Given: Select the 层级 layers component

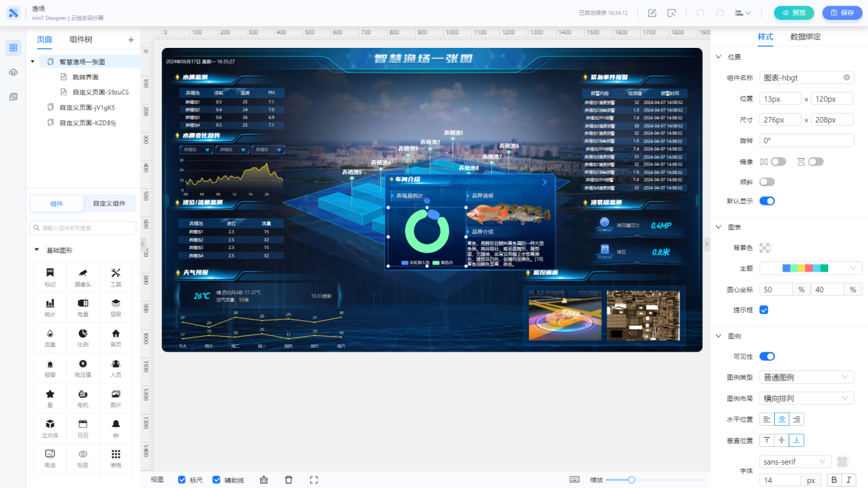Looking at the screenshot, I should [x=116, y=307].
